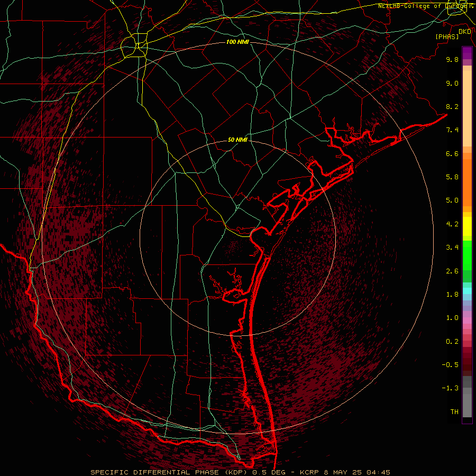Click the "50 NMI" range ring label
Screen dimensions: 476x476
(237, 140)
